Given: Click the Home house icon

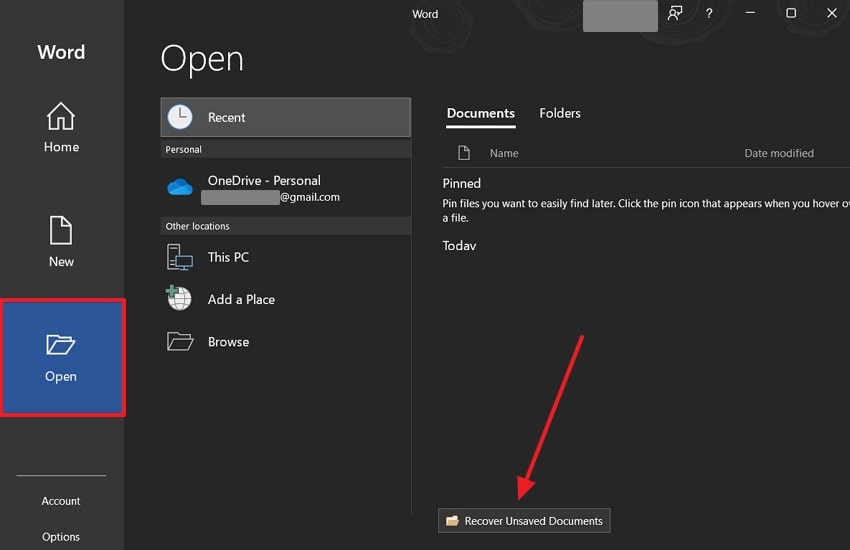Looking at the screenshot, I should (x=61, y=116).
